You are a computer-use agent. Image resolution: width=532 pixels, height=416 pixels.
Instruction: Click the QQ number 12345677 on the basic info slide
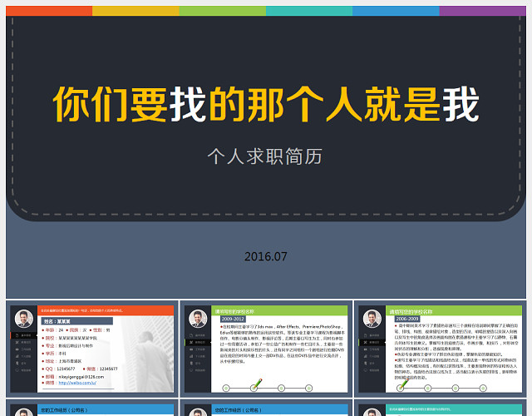(x=66, y=369)
